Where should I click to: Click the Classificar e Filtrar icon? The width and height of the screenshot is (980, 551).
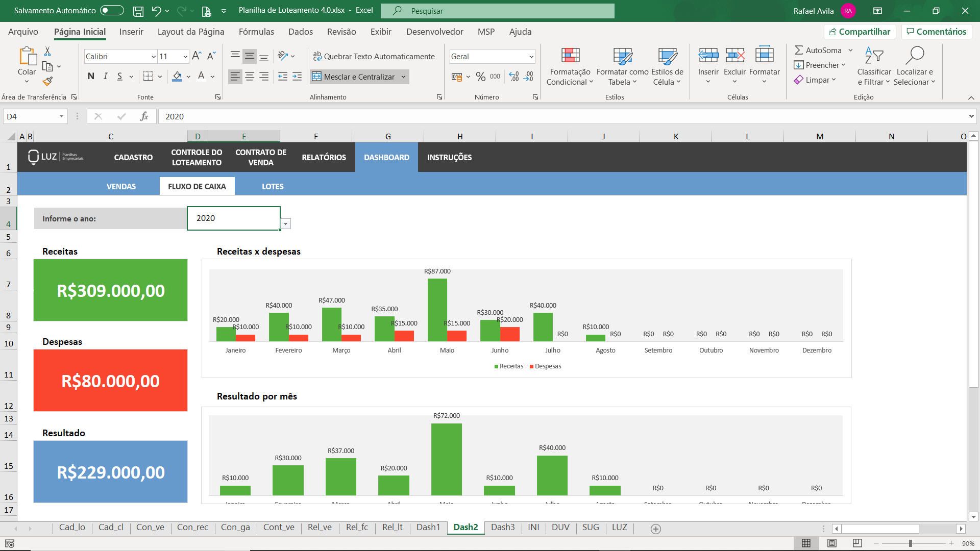(x=874, y=56)
